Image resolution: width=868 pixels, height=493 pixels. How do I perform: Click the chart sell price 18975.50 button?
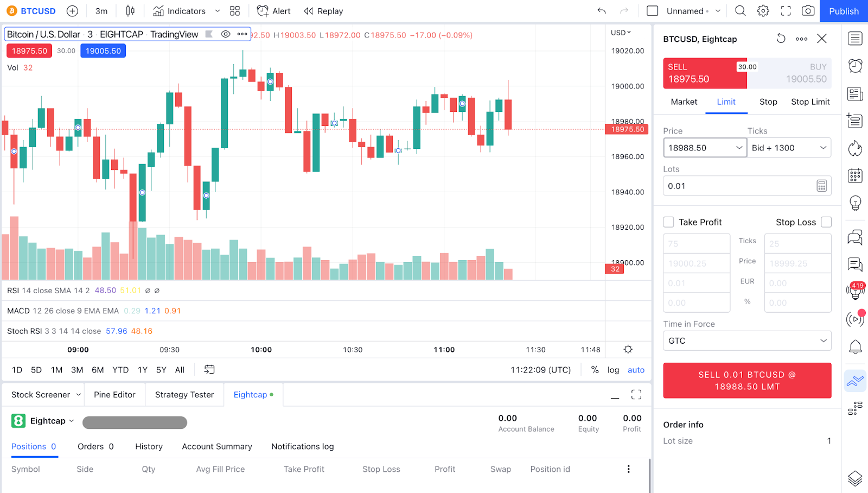pyautogui.click(x=29, y=51)
